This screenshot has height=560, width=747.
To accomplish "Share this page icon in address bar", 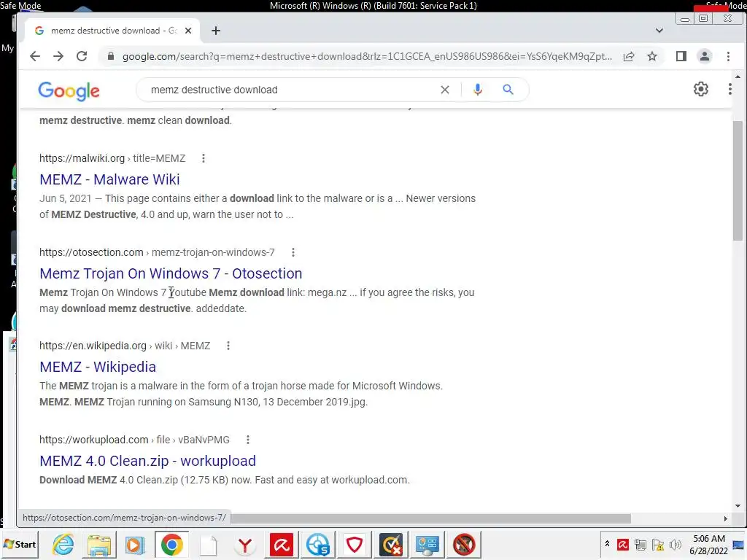I will [x=629, y=57].
